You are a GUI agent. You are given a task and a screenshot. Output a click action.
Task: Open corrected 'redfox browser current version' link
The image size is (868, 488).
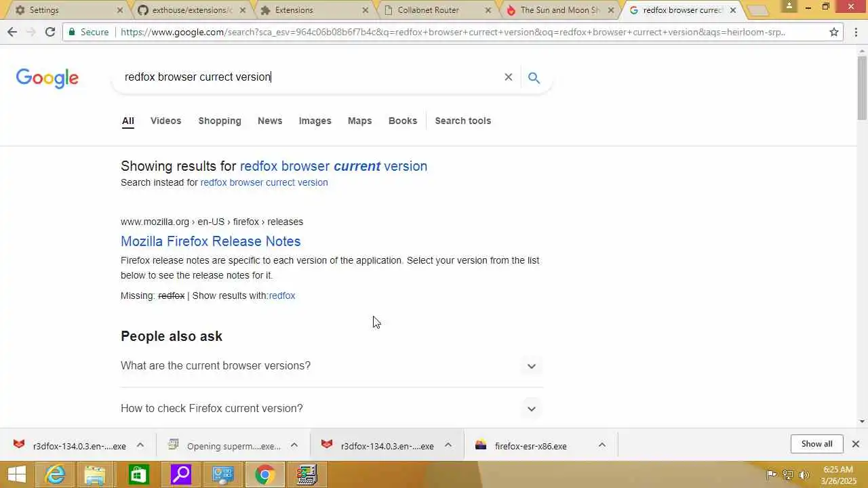[334, 166]
